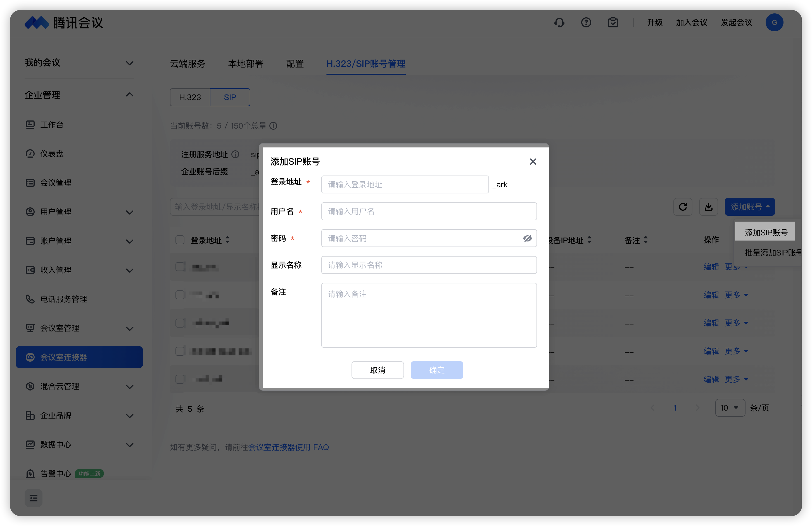The width and height of the screenshot is (812, 526).
Task: Click info icon beside 150个总量
Action: (x=273, y=126)
